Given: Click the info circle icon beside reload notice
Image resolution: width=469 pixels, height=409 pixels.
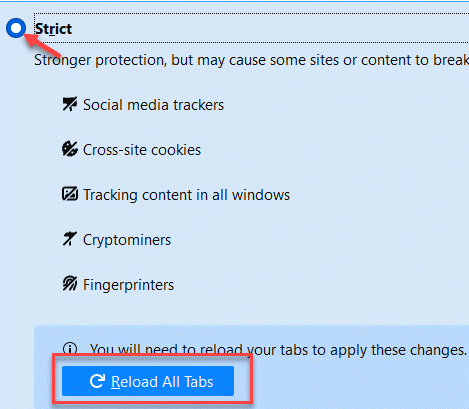Looking at the screenshot, I should tap(70, 349).
